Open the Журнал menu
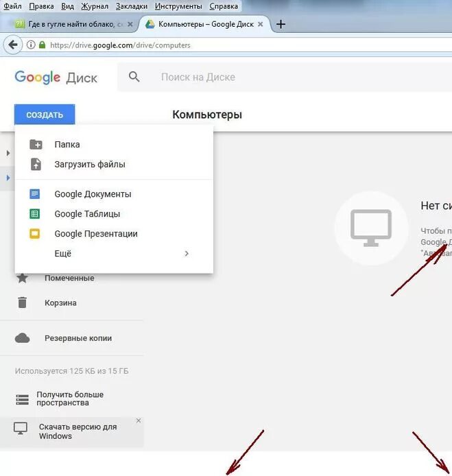Viewport: 452px width, 476px height. click(95, 6)
